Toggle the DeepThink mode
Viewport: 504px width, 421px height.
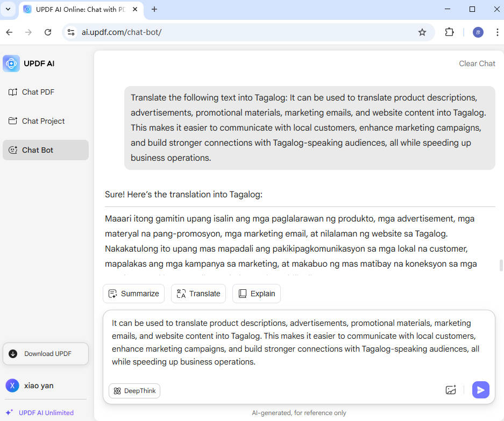pos(134,391)
